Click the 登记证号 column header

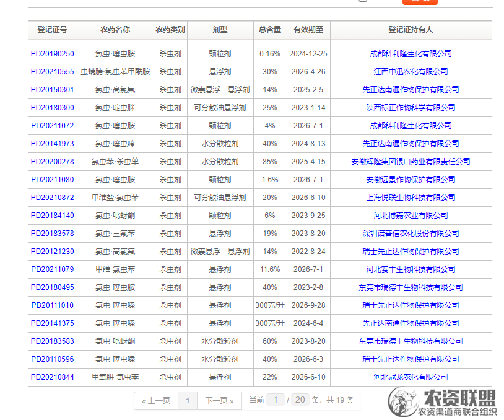click(53, 30)
